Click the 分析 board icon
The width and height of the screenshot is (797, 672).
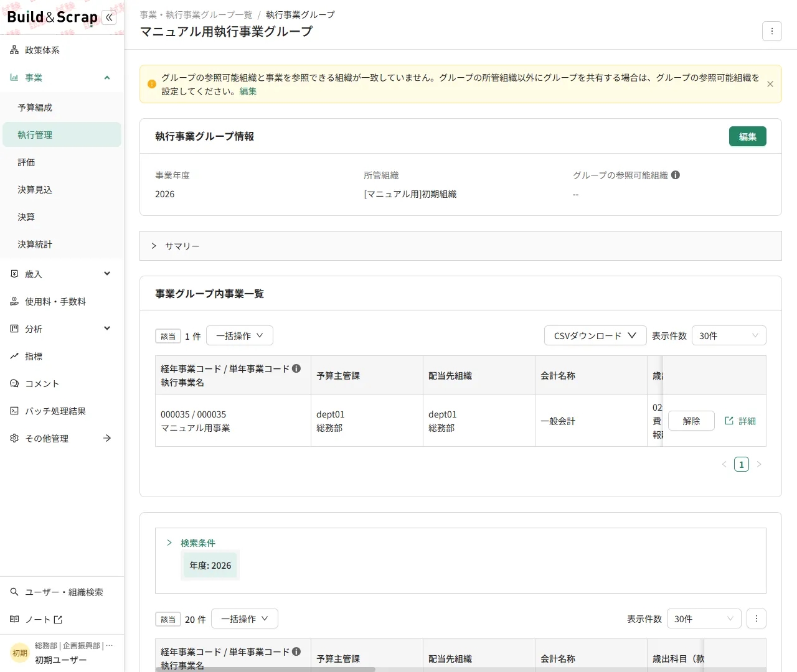coord(14,329)
